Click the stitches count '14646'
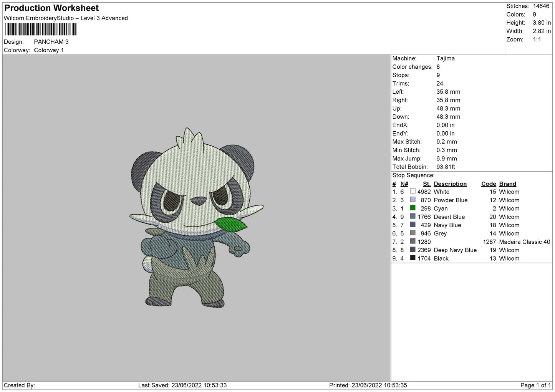The image size is (555, 392). (541, 6)
